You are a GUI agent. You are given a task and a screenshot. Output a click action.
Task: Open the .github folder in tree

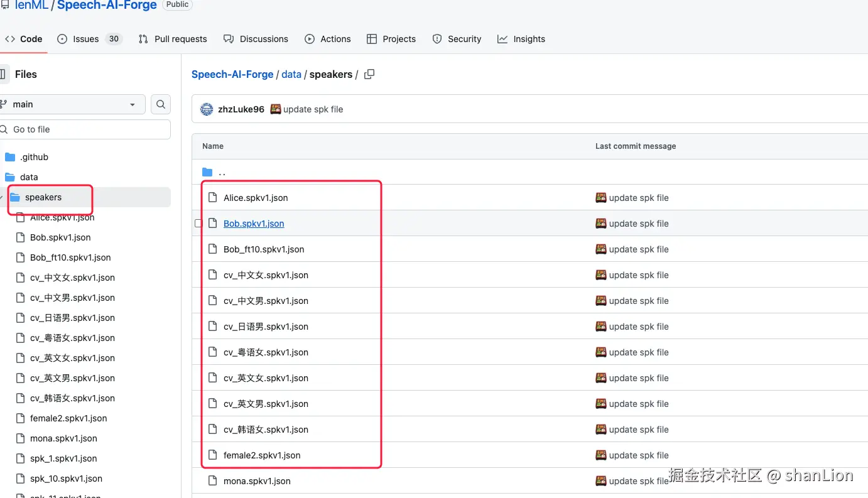click(34, 157)
